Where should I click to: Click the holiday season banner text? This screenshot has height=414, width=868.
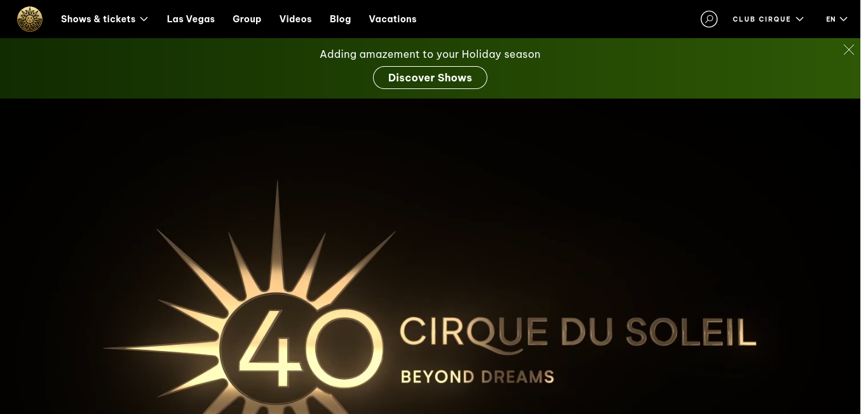pos(430,55)
